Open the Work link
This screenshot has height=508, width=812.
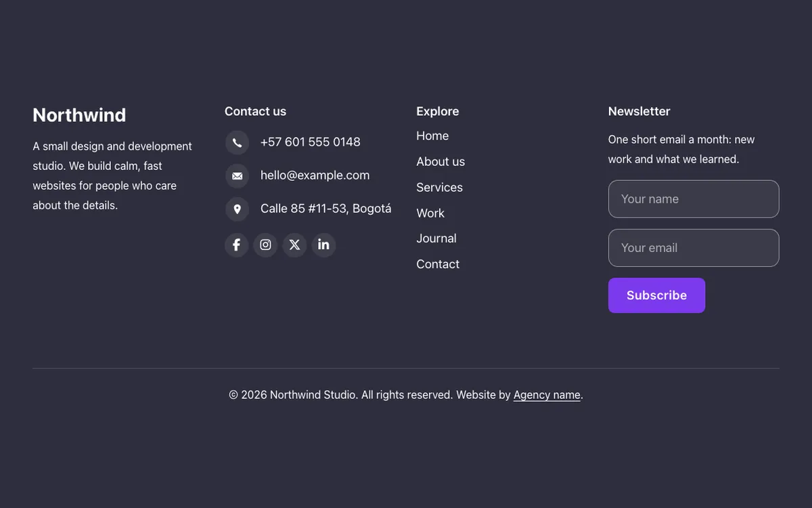pyautogui.click(x=430, y=213)
